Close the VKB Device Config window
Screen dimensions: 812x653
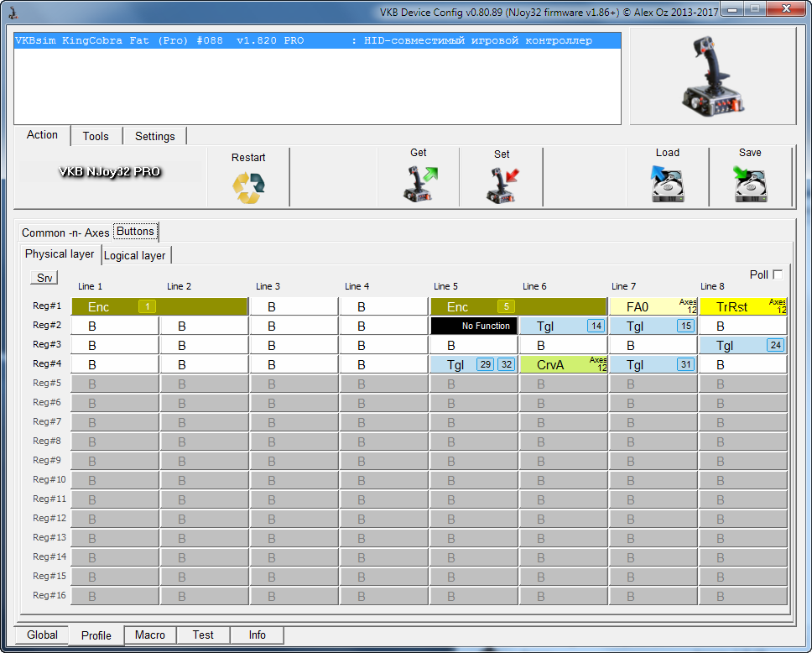point(786,8)
